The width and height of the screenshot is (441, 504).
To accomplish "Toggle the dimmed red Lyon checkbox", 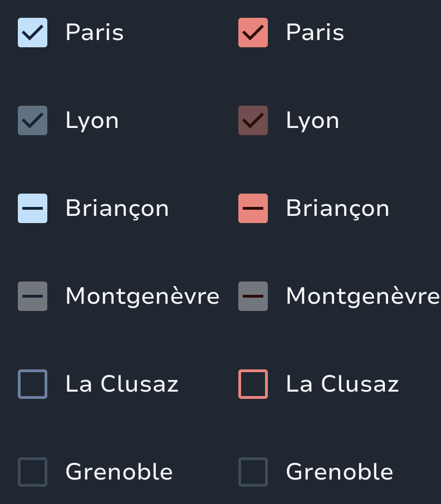I will [x=253, y=120].
